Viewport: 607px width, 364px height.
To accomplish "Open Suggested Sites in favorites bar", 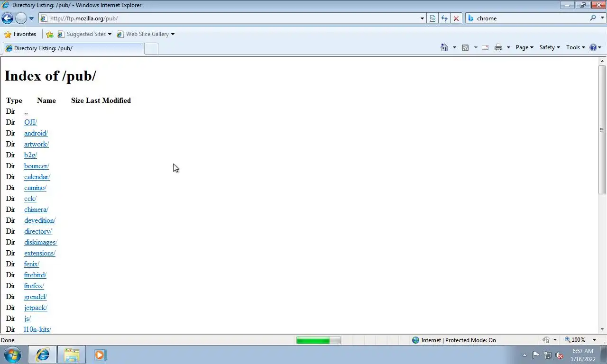I will click(x=84, y=34).
